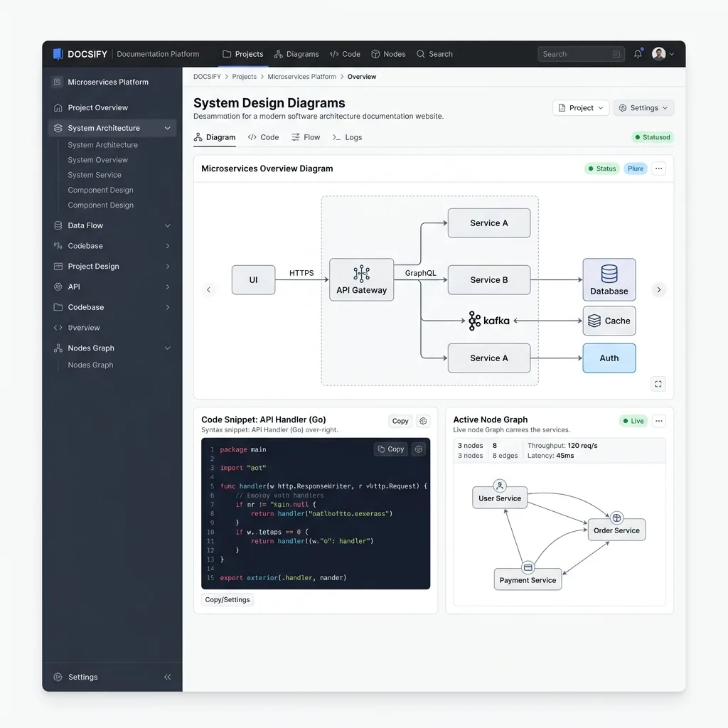Click Copy button inside the code block

(391, 449)
